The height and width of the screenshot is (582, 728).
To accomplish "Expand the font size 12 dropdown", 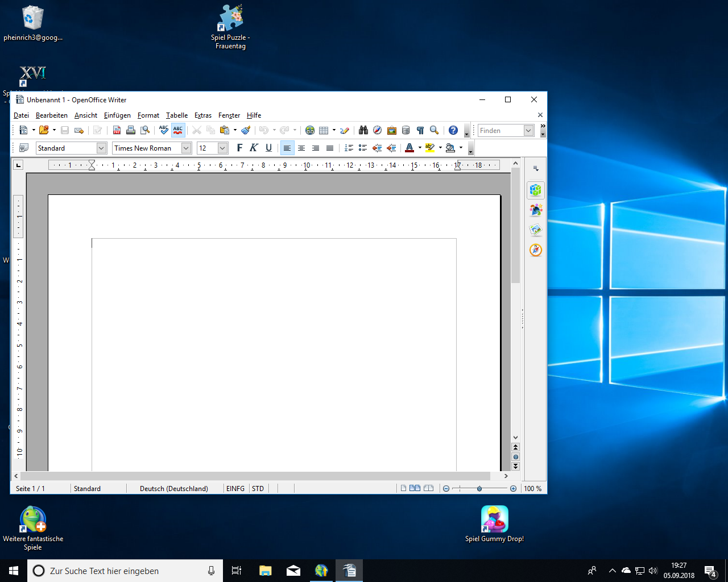I will [x=222, y=148].
